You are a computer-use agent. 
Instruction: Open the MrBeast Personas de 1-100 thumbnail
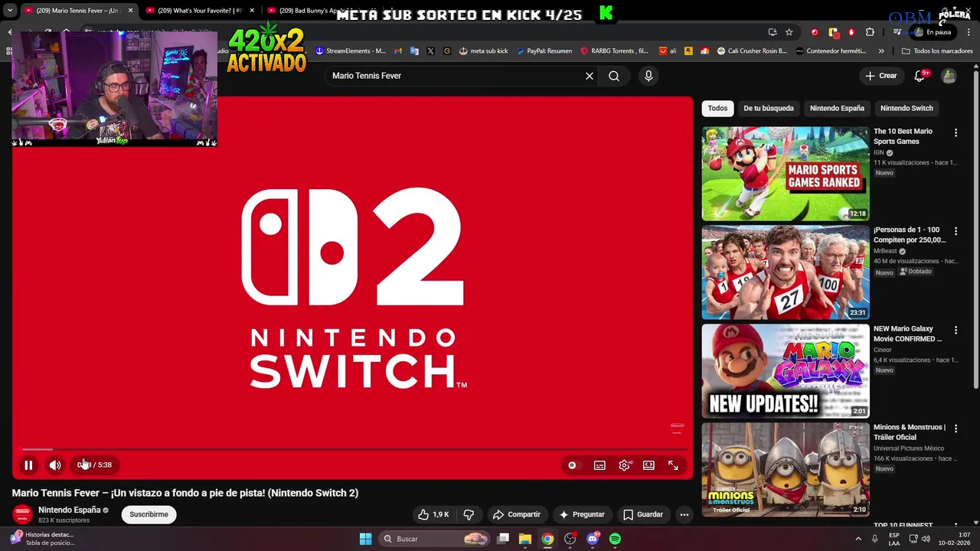(x=786, y=272)
